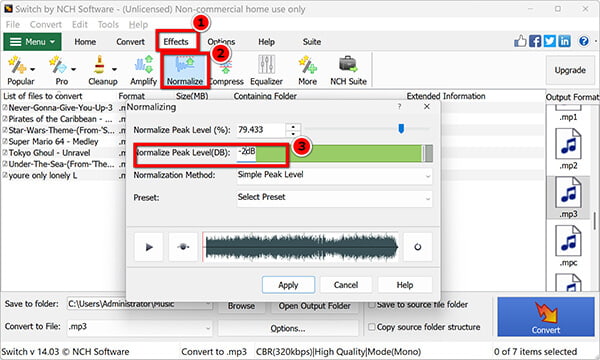Click Open Output Folder button

[x=315, y=306]
